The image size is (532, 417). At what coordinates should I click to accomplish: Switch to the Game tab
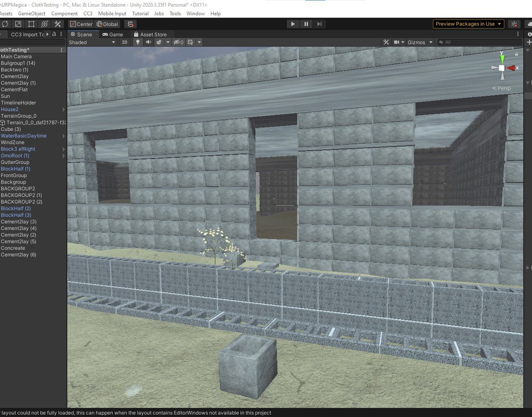pos(113,34)
